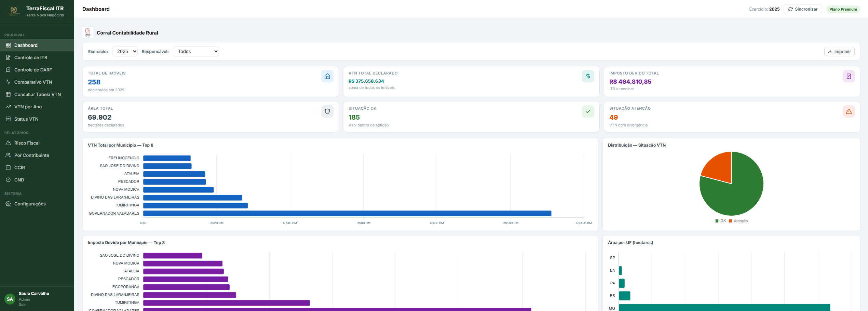Click the SA user avatar
Viewport: 868px width, 311px height.
pos(10,299)
